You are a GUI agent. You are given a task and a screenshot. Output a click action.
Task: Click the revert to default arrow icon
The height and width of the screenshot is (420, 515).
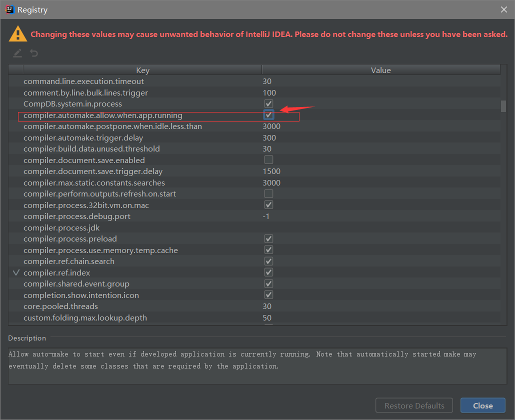[x=34, y=53]
